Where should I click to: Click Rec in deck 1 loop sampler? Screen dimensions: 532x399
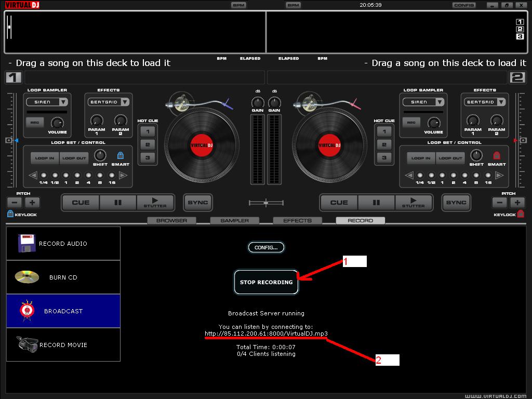35,123
